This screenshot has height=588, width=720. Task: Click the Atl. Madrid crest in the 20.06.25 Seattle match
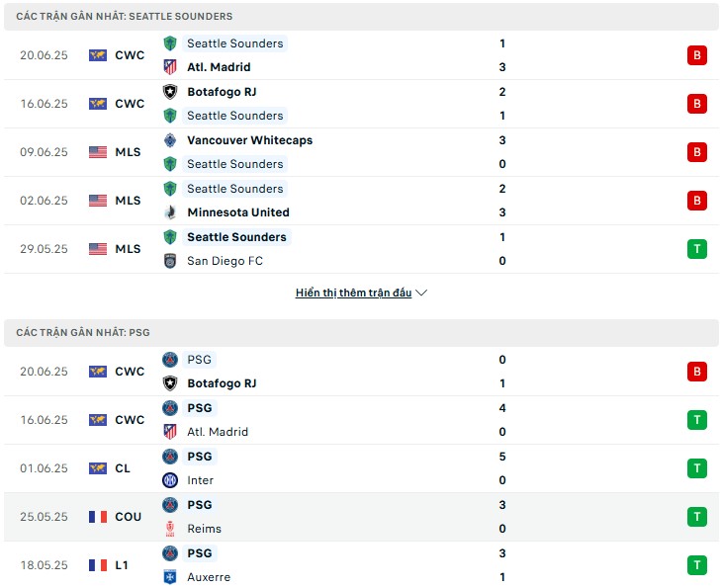(x=170, y=67)
